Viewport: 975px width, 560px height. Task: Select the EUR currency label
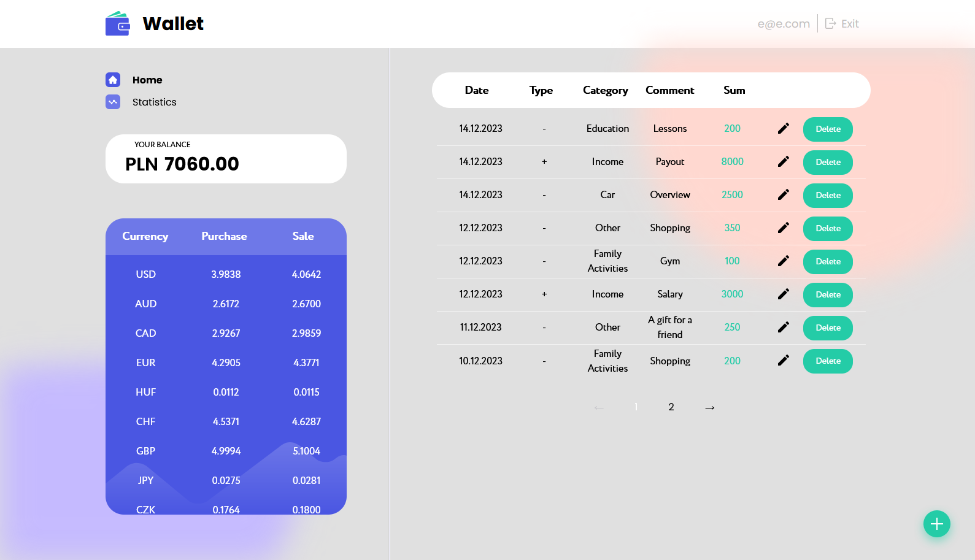click(146, 362)
